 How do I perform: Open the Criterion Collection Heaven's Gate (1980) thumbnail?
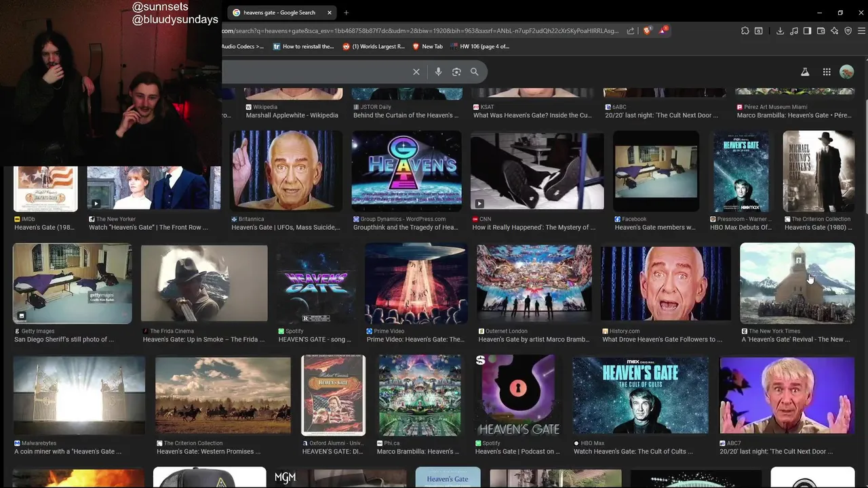click(818, 170)
